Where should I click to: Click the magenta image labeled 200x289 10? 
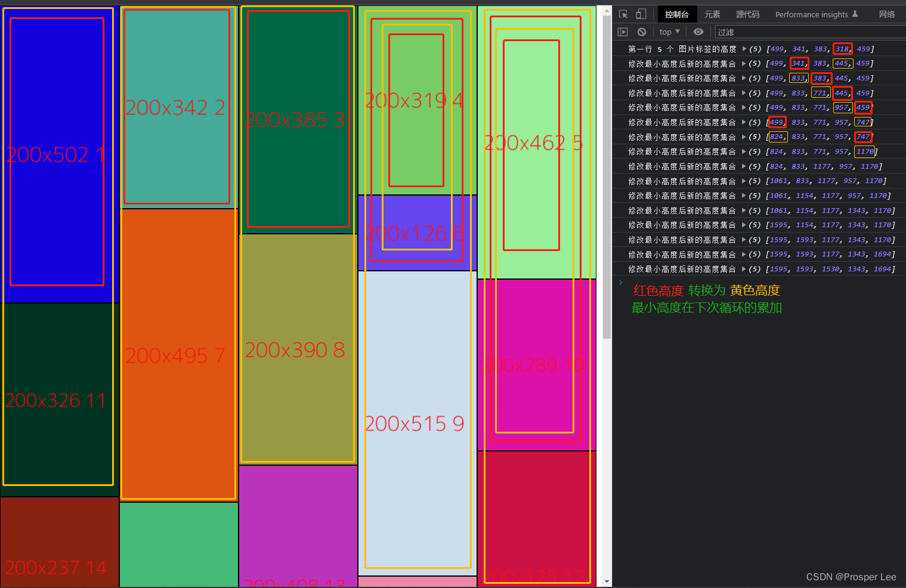(537, 365)
